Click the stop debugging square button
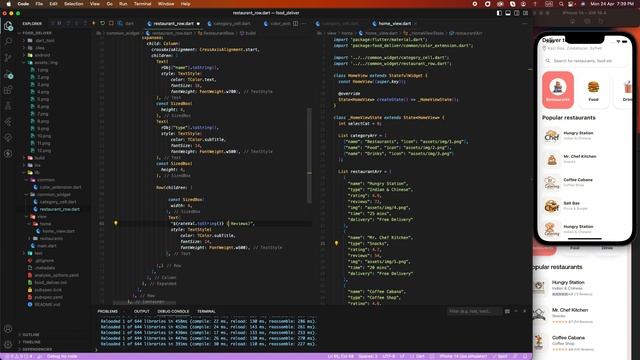The image size is (640, 360). click(111, 23)
